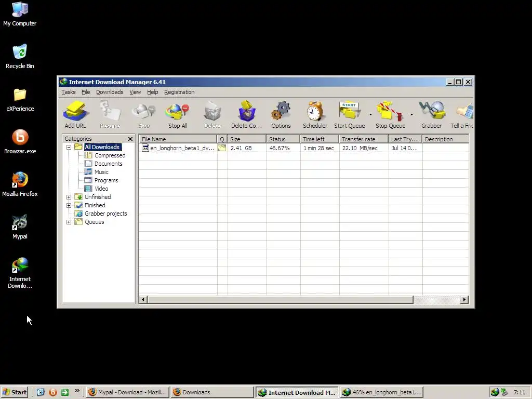Click the Start button
The height and width of the screenshot is (399, 532).
[x=14, y=392]
